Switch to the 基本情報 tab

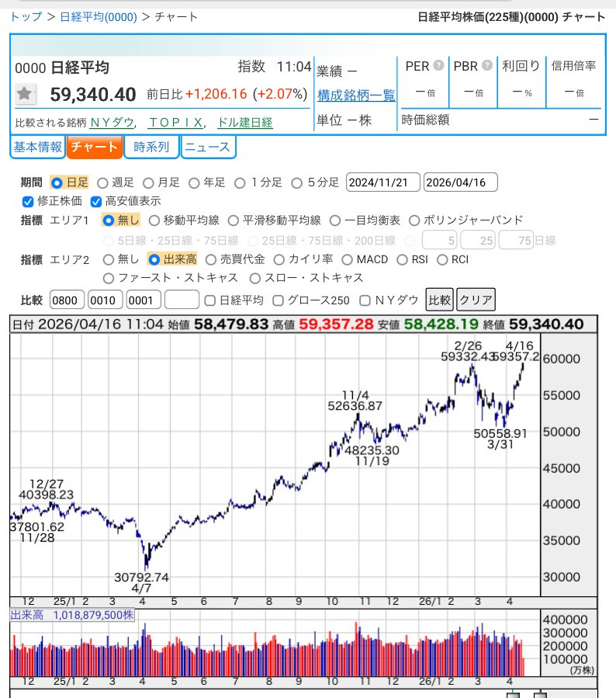[x=38, y=147]
